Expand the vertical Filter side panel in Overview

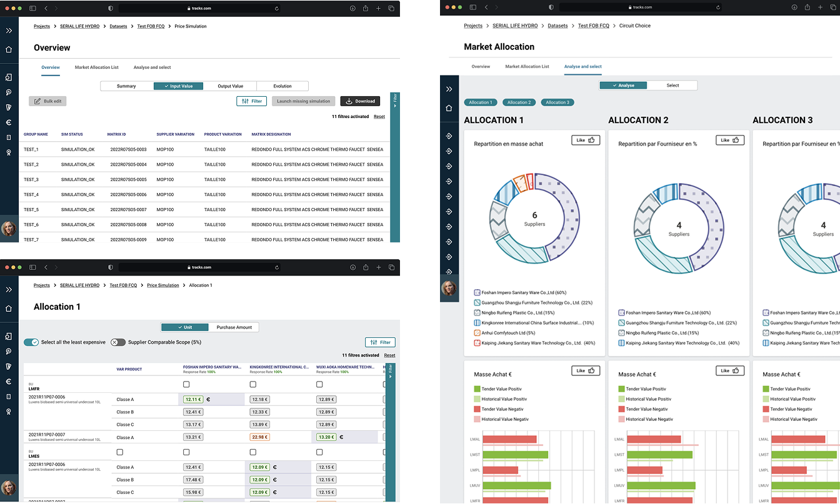394,100
